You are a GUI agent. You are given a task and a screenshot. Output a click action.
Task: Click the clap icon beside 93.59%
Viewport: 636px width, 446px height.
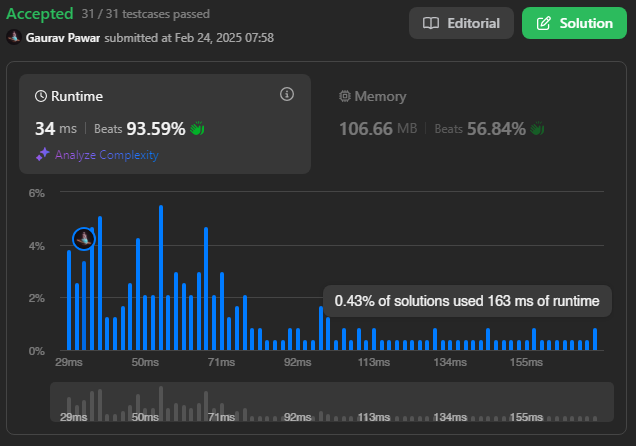(x=197, y=128)
